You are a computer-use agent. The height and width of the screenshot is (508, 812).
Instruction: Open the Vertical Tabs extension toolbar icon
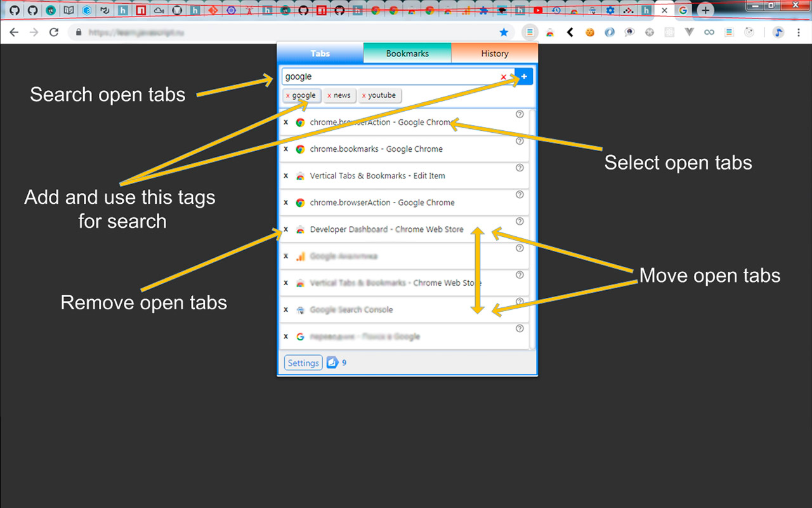pos(530,32)
